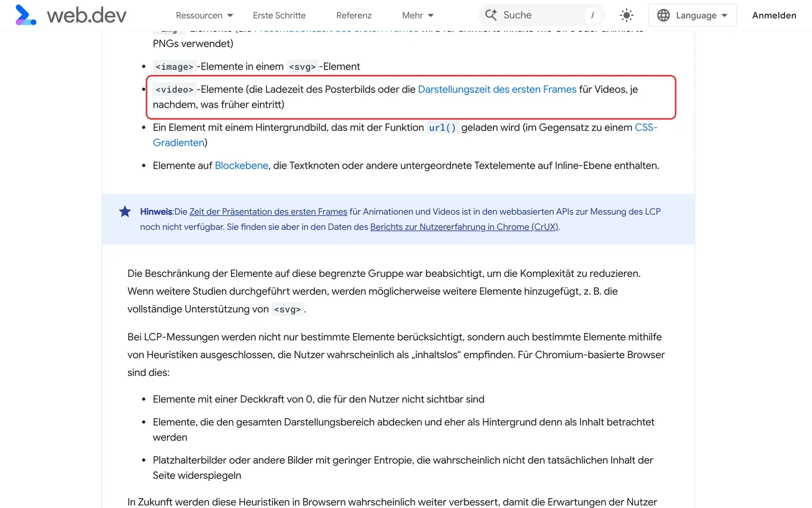
Task: Toggle the light/dark theme sun icon
Action: click(x=627, y=15)
